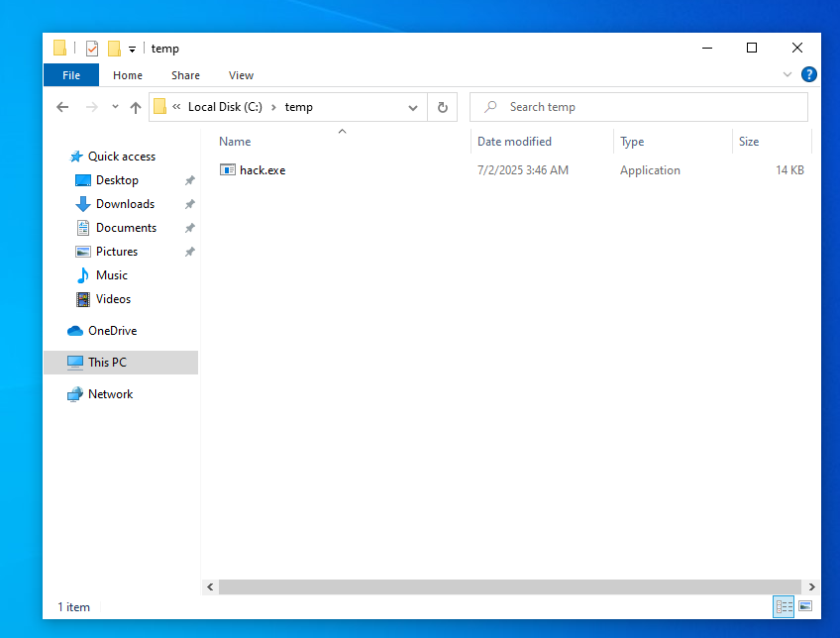
Task: Go up one folder level
Action: [x=136, y=107]
